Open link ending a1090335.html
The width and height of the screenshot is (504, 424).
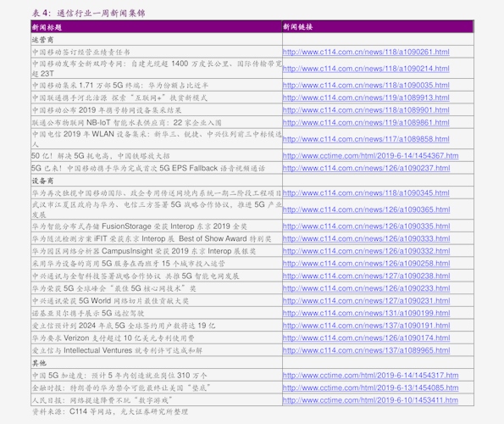coord(366,226)
